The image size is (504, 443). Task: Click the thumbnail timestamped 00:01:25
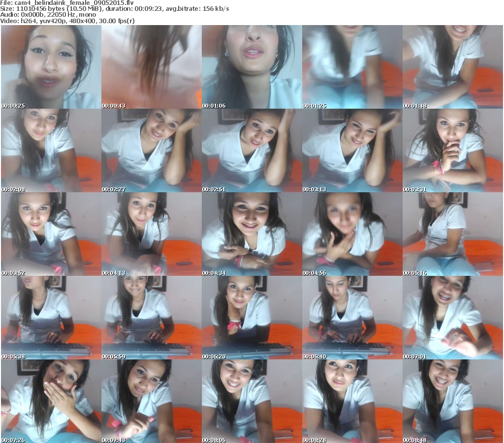(x=352, y=67)
